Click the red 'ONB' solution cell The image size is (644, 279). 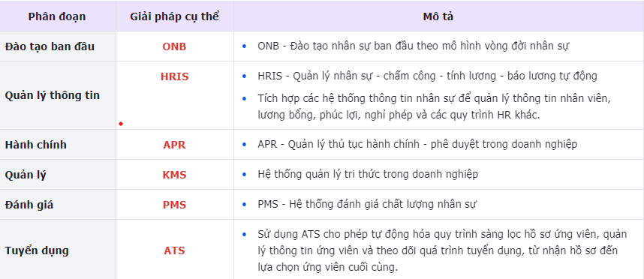[x=175, y=46]
